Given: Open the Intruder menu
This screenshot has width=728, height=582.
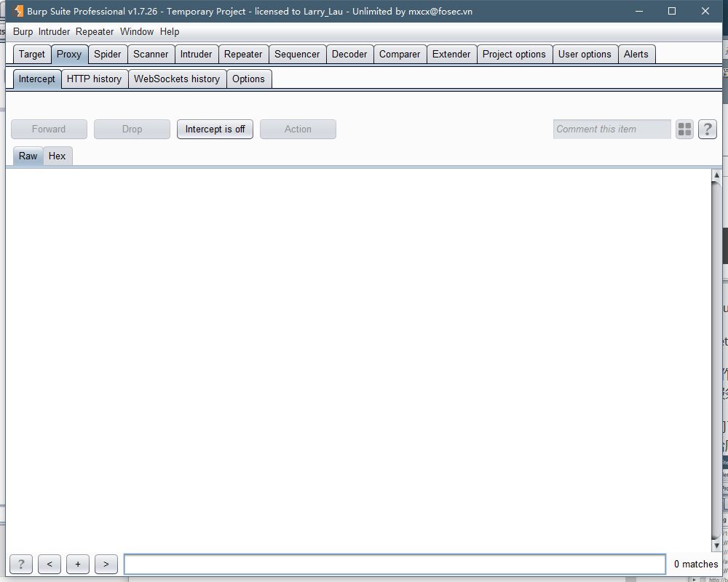Looking at the screenshot, I should 54,31.
